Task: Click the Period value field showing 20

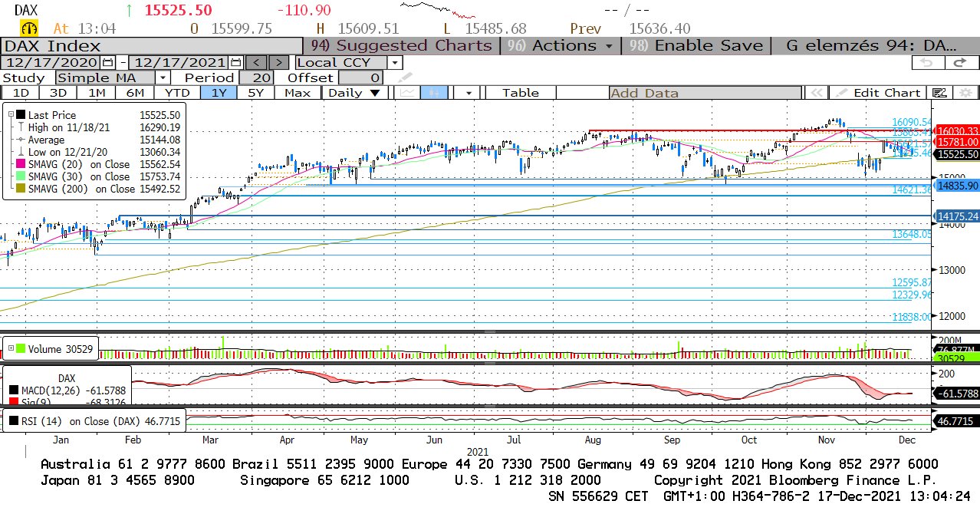Action: click(x=256, y=77)
